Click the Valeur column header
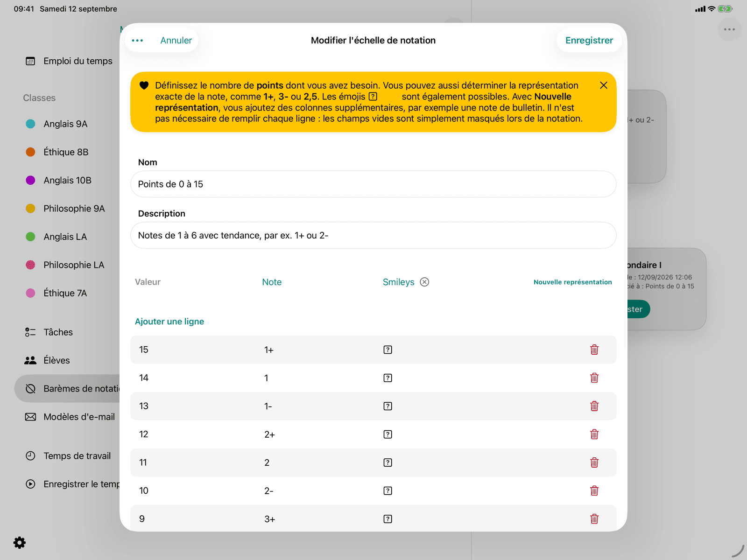The width and height of the screenshot is (747, 560). tap(148, 282)
